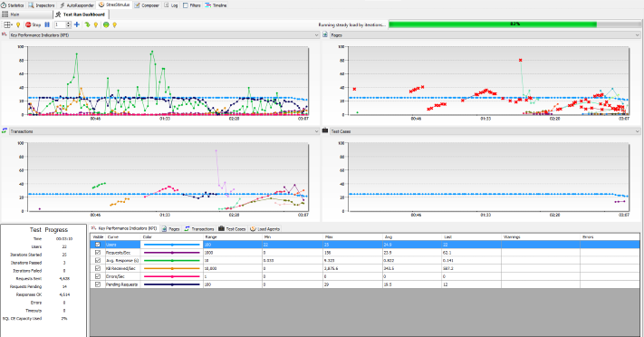Click the Visible column header

click(98, 237)
